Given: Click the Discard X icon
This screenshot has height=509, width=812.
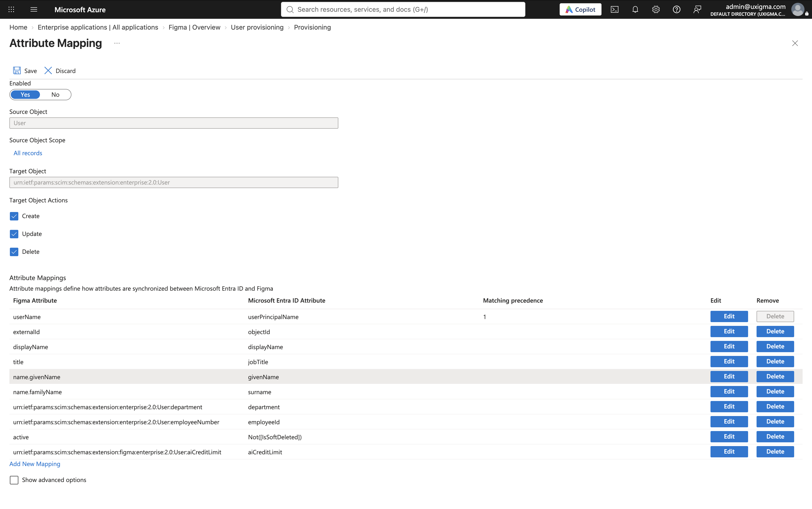Looking at the screenshot, I should click(x=48, y=70).
